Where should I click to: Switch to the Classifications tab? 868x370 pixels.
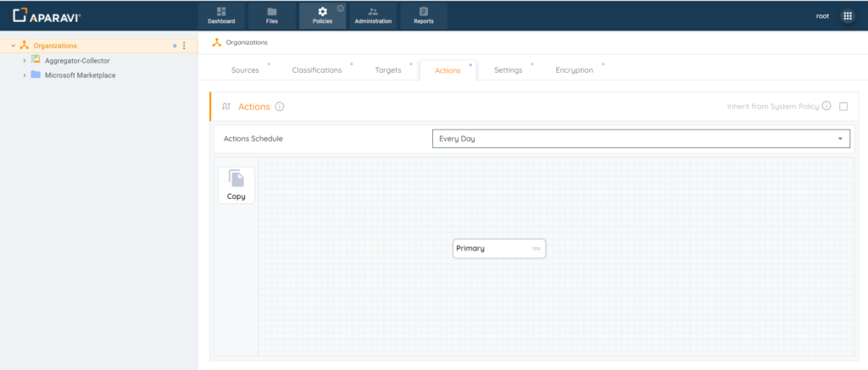[x=317, y=70]
